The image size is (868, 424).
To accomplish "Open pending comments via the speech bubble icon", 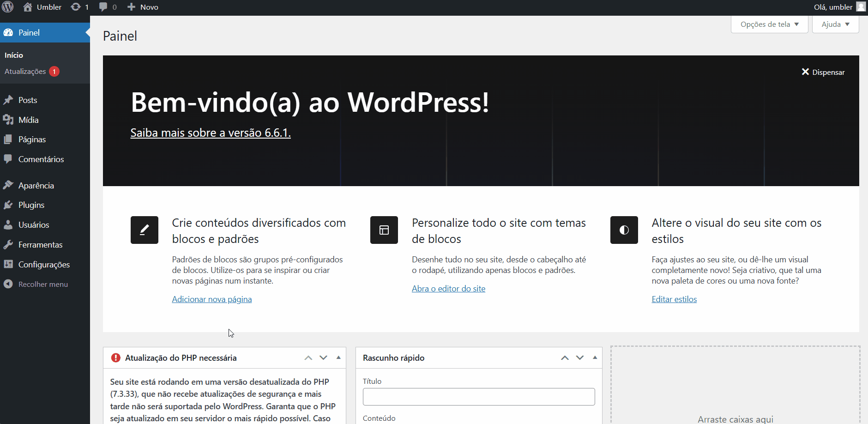I will [x=102, y=7].
